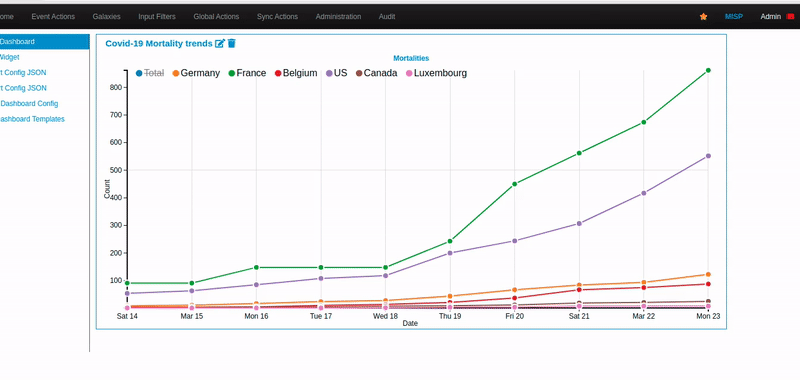
Task: Edit the Covid-19 Mortality trends widget
Action: (x=220, y=43)
